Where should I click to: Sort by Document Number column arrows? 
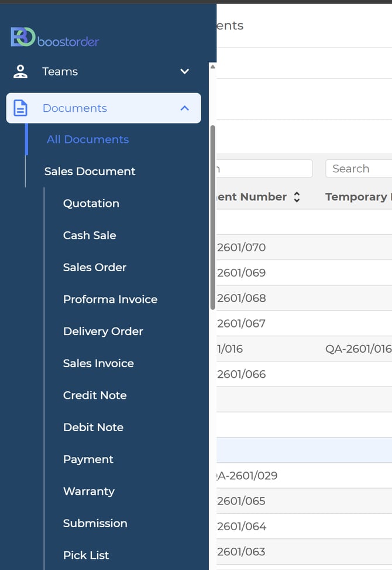[297, 197]
